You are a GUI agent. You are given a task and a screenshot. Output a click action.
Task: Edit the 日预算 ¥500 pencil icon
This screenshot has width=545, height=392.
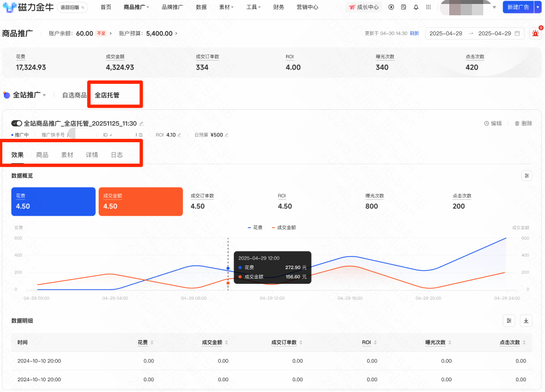coord(226,135)
